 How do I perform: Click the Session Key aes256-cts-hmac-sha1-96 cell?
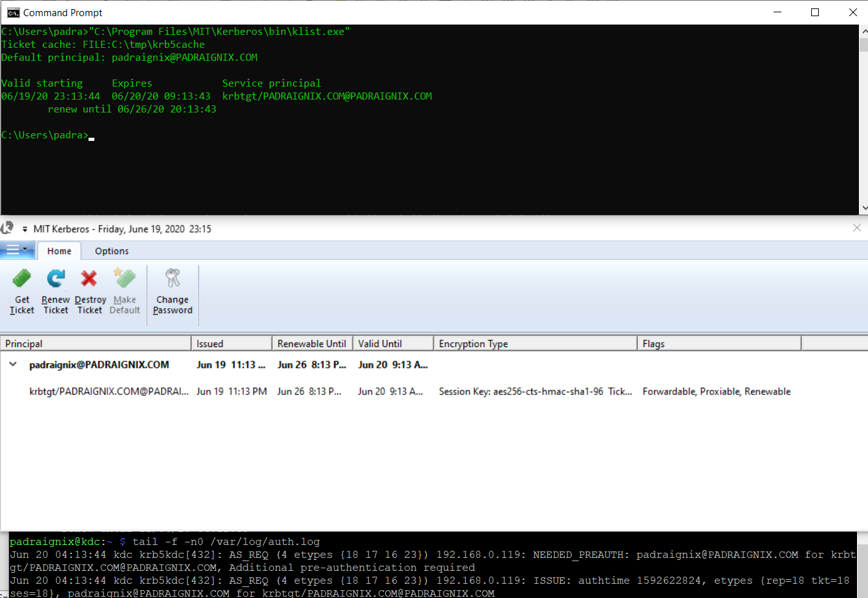click(x=535, y=391)
